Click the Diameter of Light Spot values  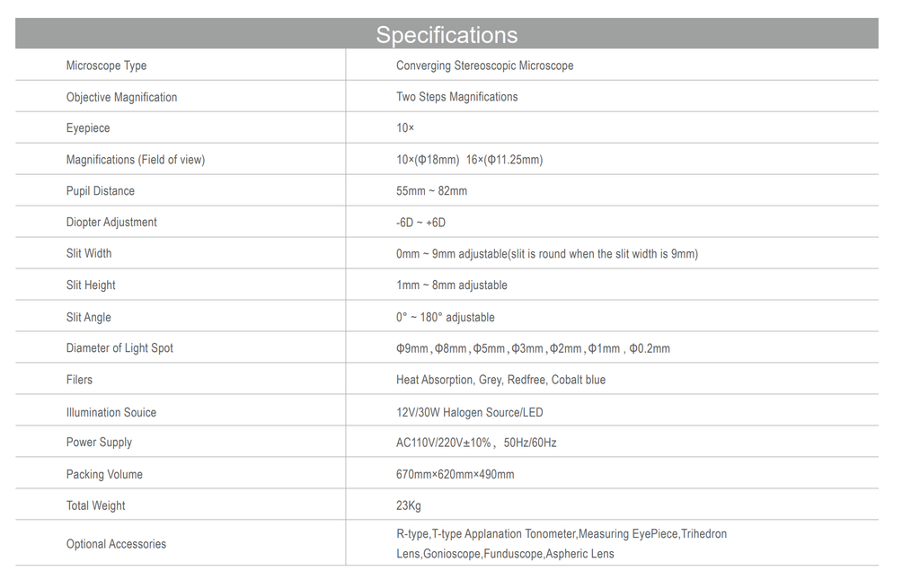pyautogui.click(x=533, y=348)
